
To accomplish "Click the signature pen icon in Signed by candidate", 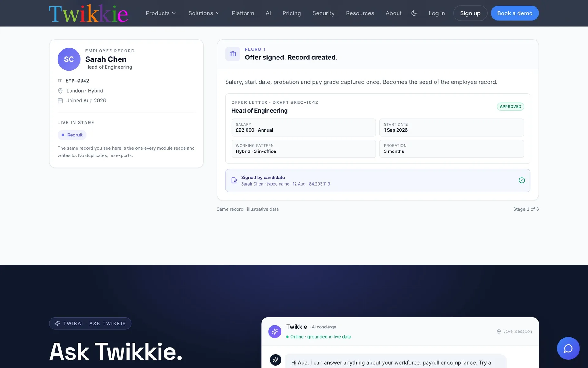I will pyautogui.click(x=234, y=180).
